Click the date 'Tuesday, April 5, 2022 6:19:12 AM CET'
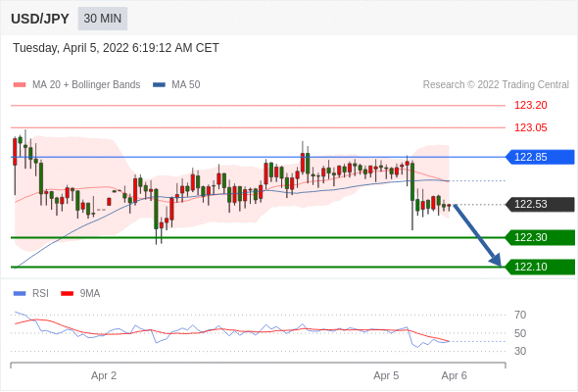The image size is (578, 392). (x=117, y=48)
